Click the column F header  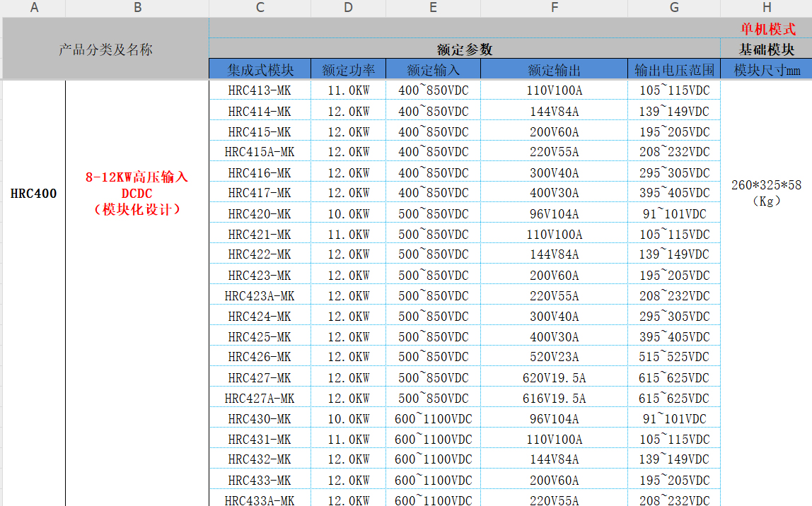[554, 8]
